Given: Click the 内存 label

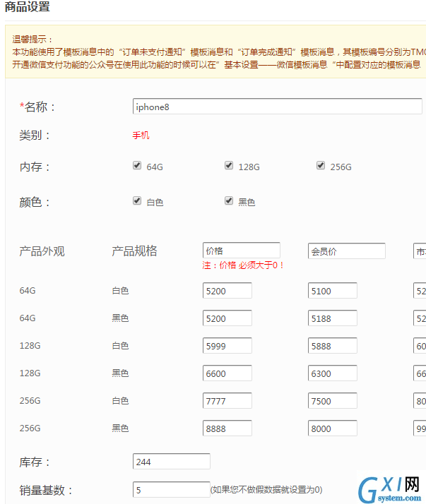Looking at the screenshot, I should [x=35, y=167].
